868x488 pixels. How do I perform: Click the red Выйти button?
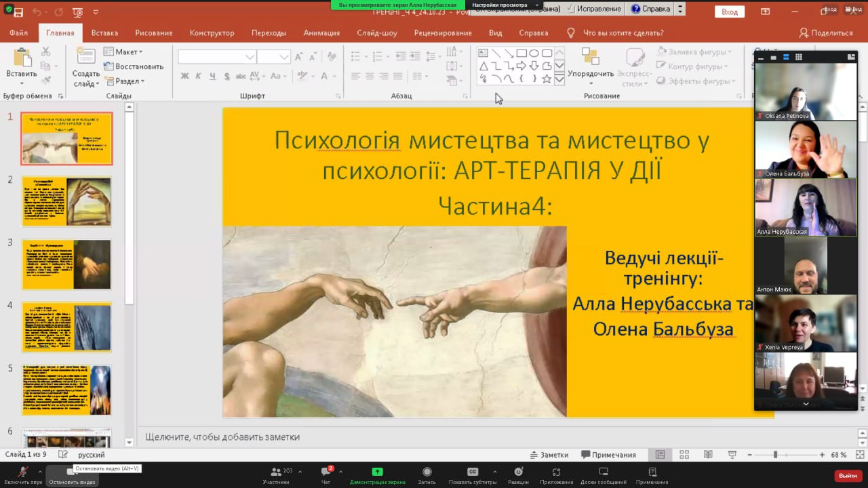848,476
